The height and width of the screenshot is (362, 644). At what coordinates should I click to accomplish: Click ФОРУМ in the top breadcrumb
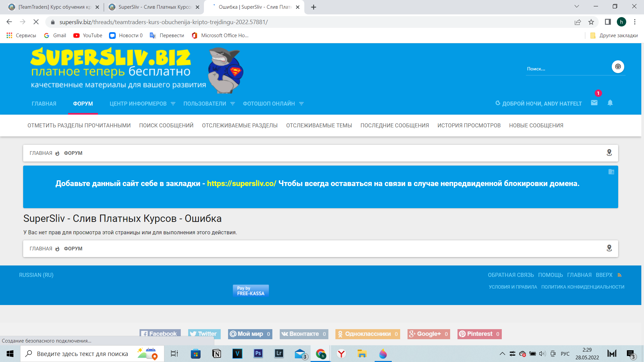pos(73,153)
